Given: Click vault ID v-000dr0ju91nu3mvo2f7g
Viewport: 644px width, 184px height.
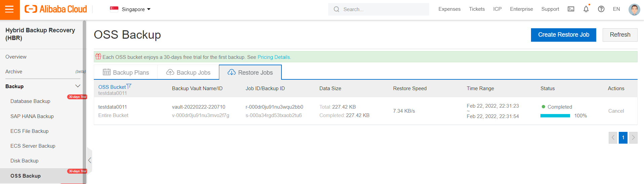Looking at the screenshot, I should point(200,115).
